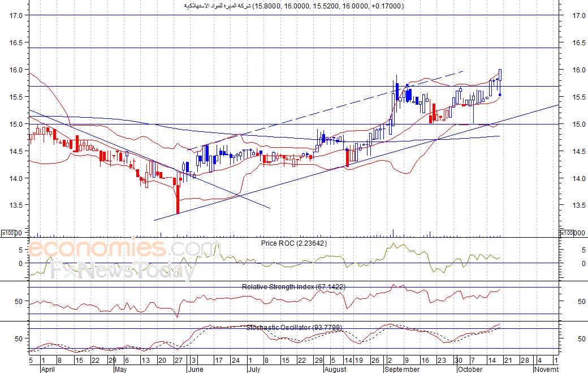
Task: Click the chart title with price values
Action: coord(293,6)
